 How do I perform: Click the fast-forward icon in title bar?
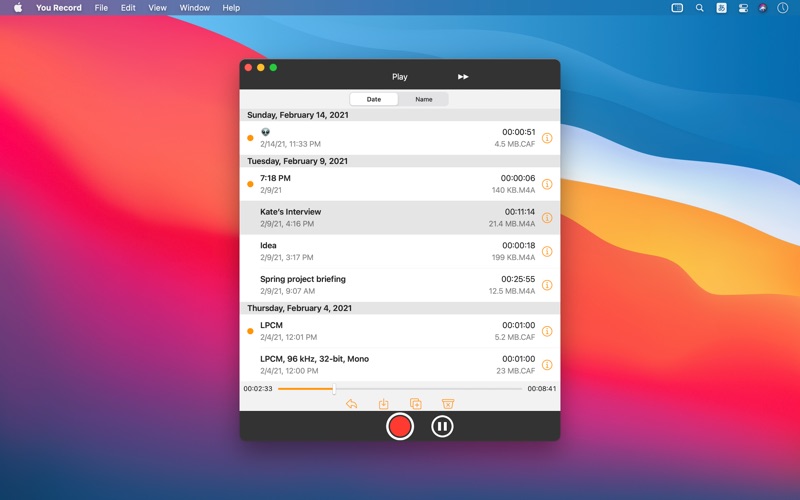[x=463, y=77]
